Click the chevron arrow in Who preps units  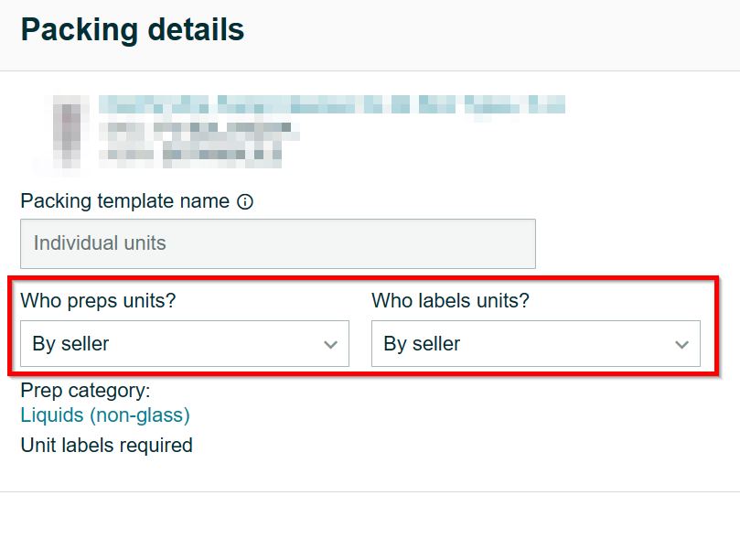tap(330, 345)
